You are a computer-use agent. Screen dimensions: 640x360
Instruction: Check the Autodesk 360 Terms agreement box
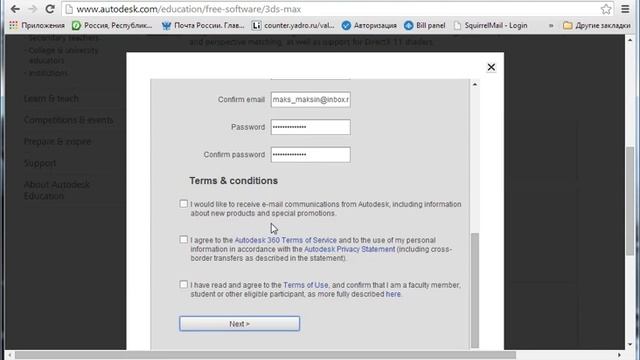point(184,239)
